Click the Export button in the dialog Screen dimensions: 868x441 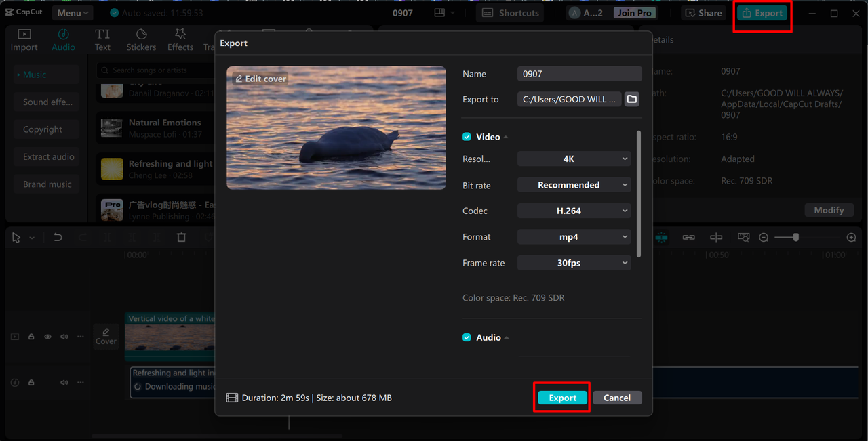561,398
